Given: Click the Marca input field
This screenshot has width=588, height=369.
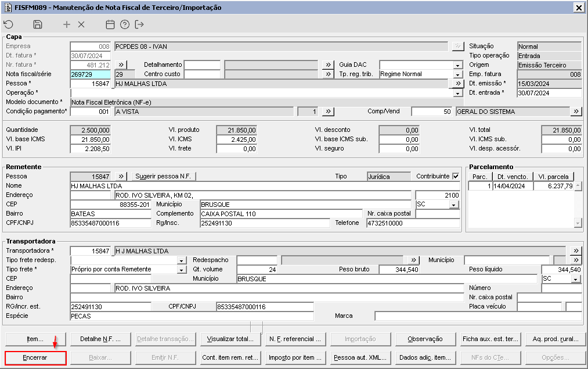Looking at the screenshot, I should [478, 316].
